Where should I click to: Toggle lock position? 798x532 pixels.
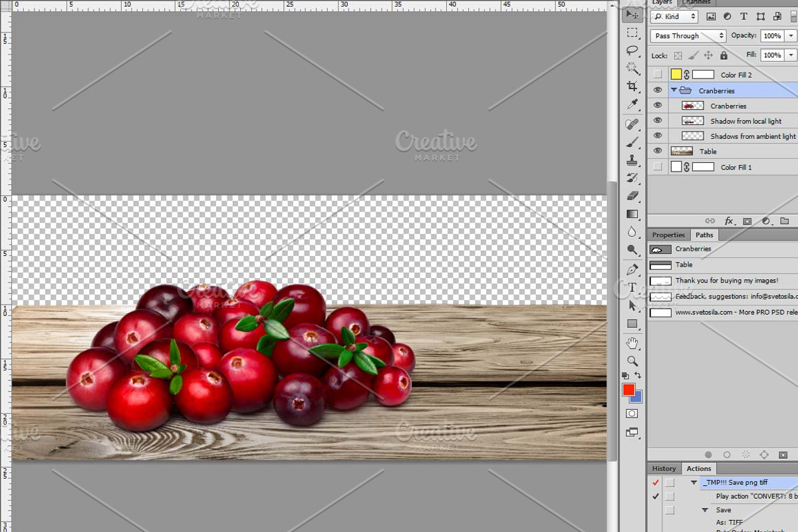click(708, 55)
